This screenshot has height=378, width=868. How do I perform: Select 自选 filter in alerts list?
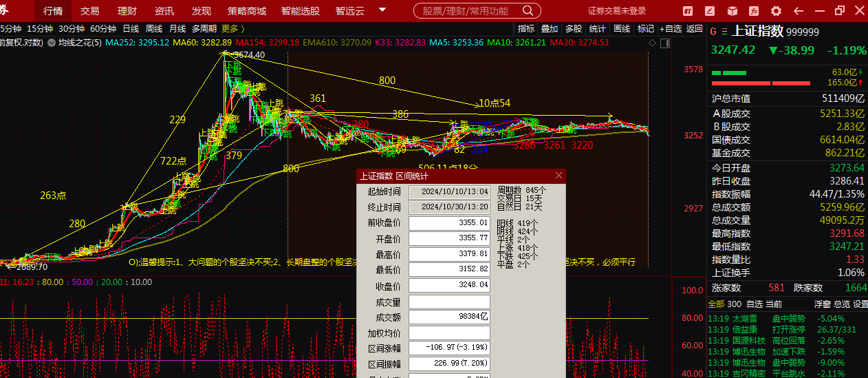click(x=755, y=304)
